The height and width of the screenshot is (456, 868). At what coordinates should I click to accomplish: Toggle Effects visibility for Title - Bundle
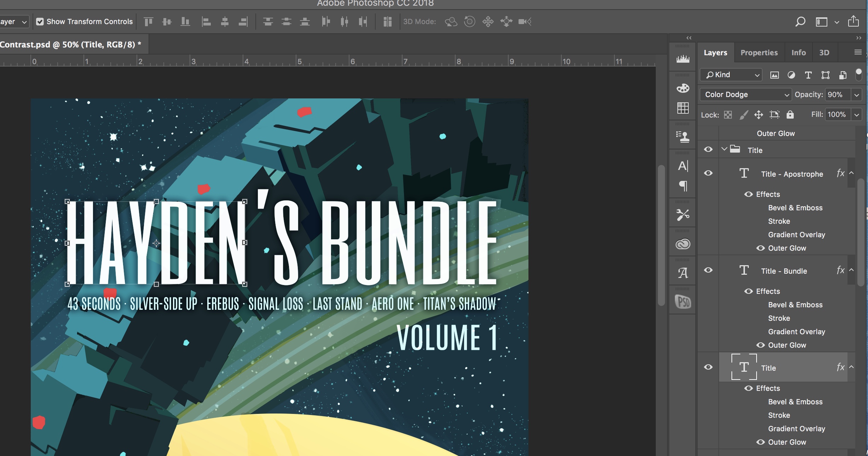coord(748,291)
